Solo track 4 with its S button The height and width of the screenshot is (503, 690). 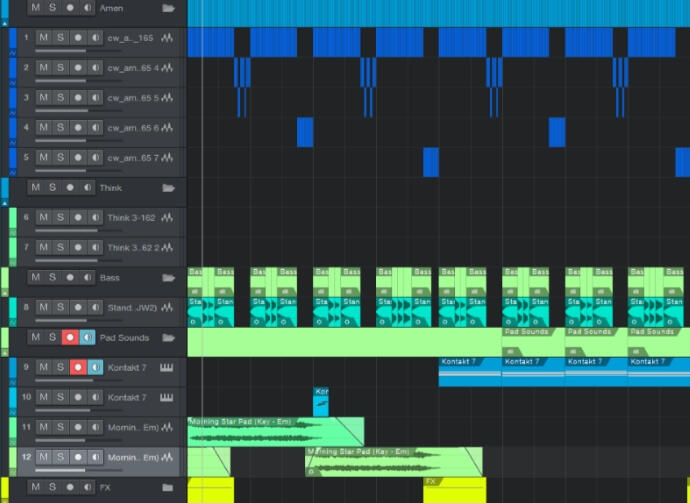click(60, 127)
